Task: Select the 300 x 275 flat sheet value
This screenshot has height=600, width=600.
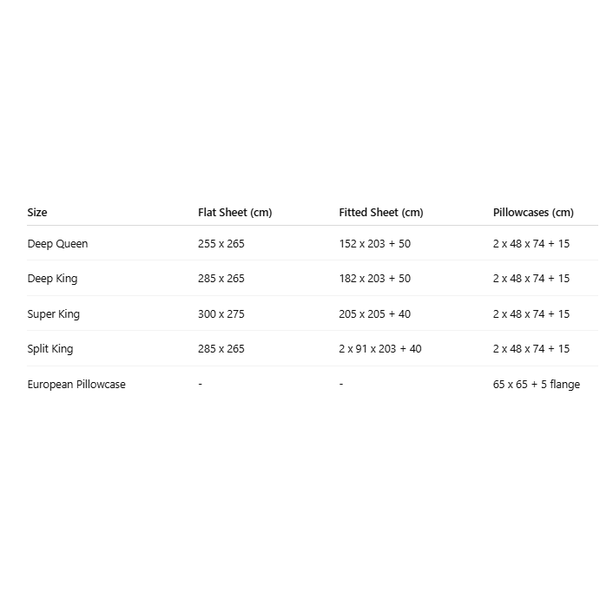Action: coord(221,314)
